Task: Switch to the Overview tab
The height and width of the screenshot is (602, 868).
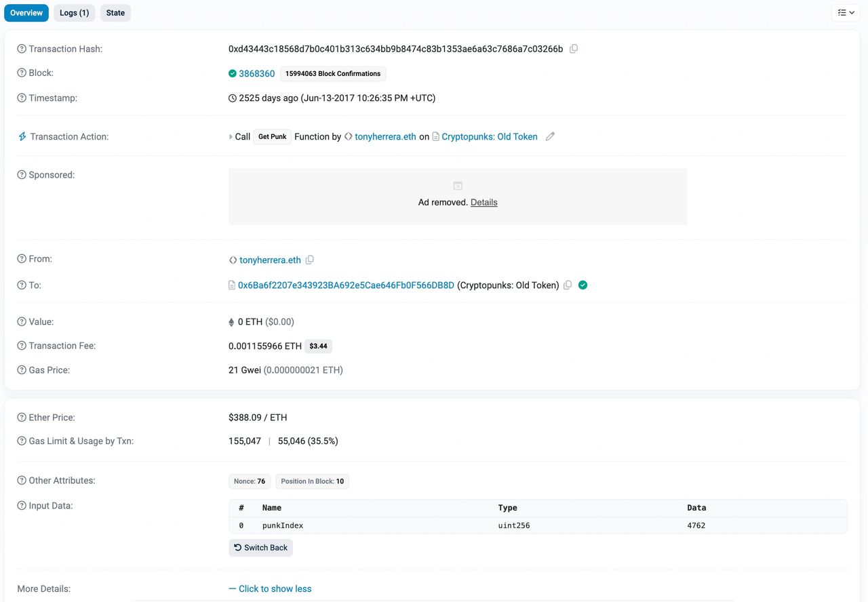Action: click(x=26, y=13)
